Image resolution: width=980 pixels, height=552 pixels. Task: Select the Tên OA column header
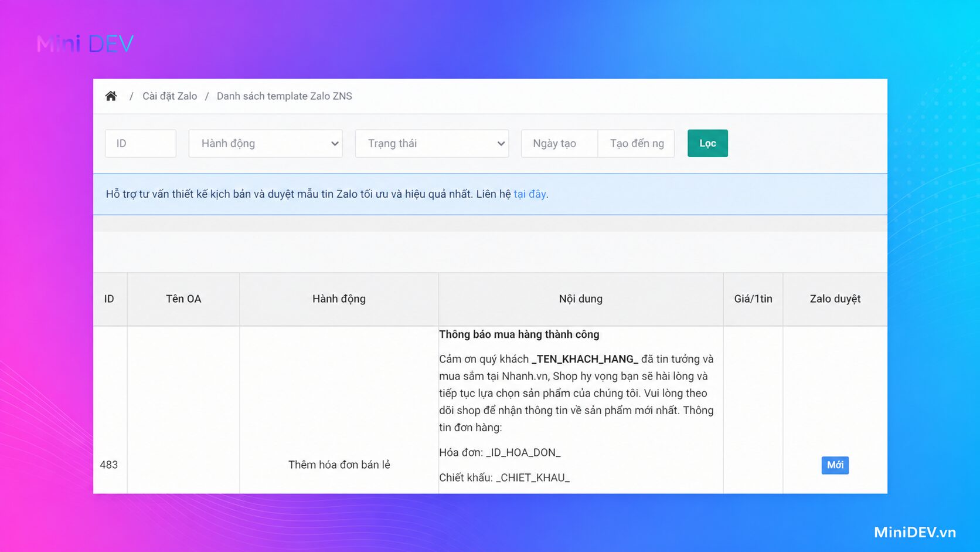tap(183, 299)
